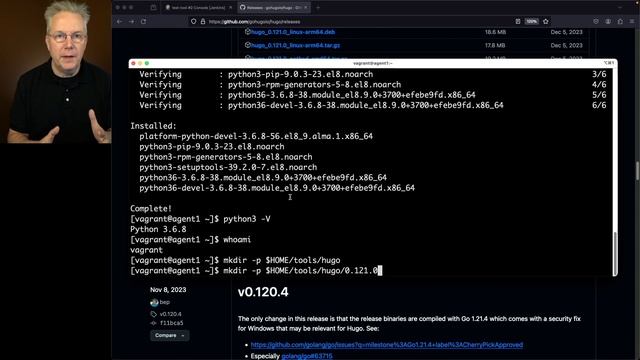
Task: Open the Compare dropdown
Action: 169,336
